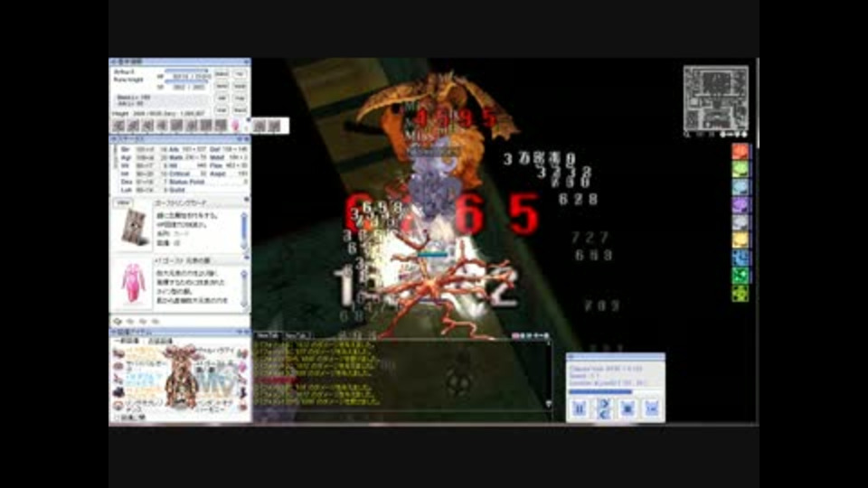Click the top-right equipment slot icon
Image resolution: width=868 pixels, height=488 pixels.
tap(242, 353)
